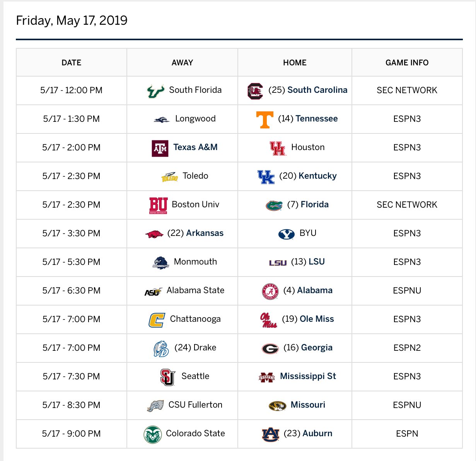
Task: Click the Arkansas Razorbacks hog logo
Action: coord(154,234)
